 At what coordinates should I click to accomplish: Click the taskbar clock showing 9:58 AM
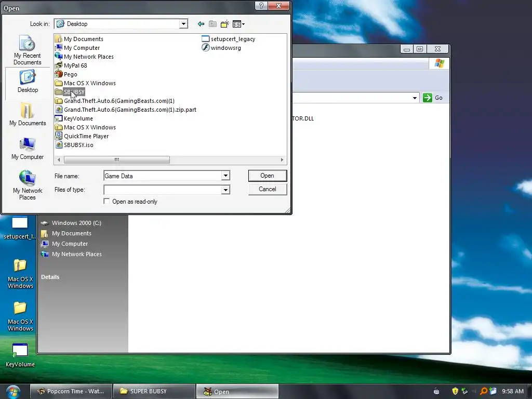click(x=513, y=391)
